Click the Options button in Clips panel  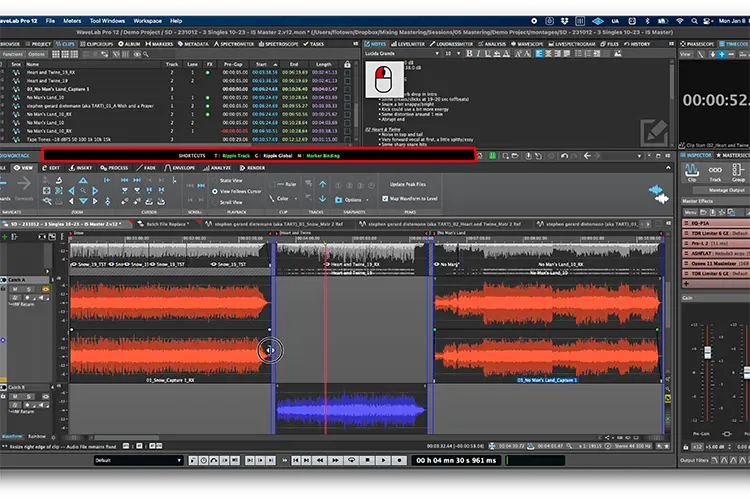(x=36, y=54)
